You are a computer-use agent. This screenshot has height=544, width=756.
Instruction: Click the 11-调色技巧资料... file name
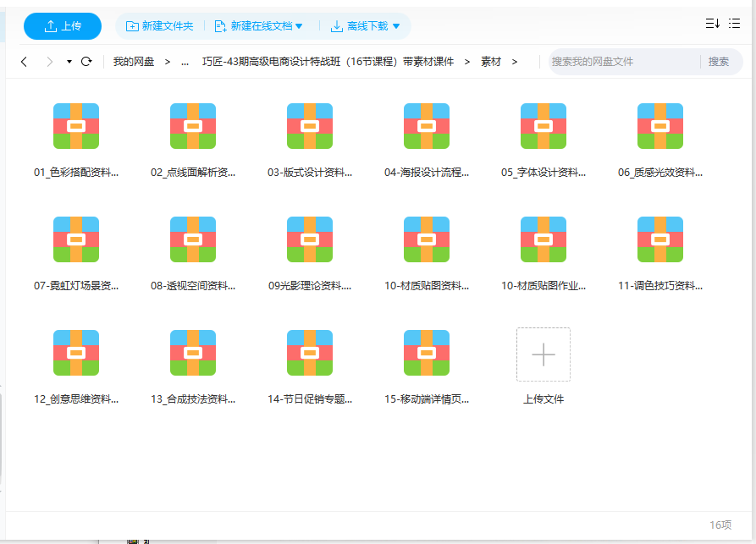click(x=660, y=285)
